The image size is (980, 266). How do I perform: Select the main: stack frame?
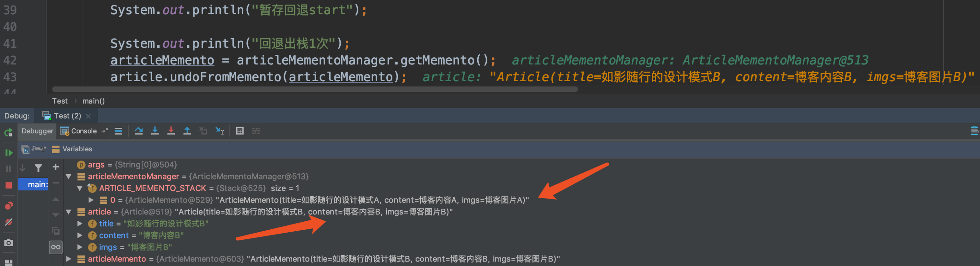point(33,185)
